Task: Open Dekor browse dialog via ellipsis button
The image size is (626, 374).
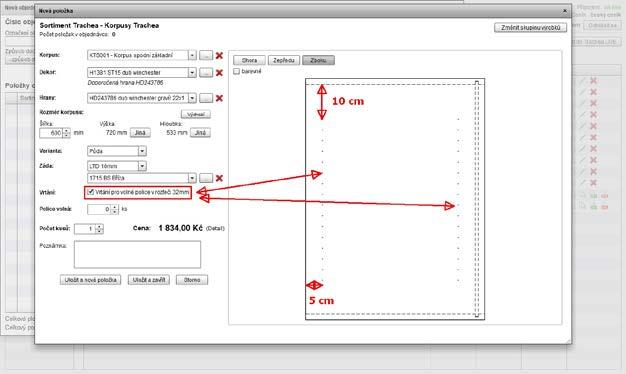Action: [x=206, y=73]
